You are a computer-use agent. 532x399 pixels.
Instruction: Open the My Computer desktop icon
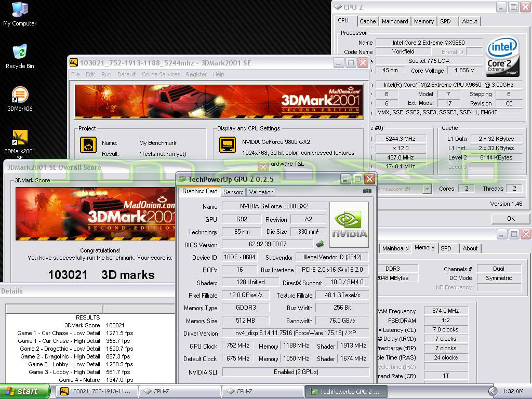[20, 14]
